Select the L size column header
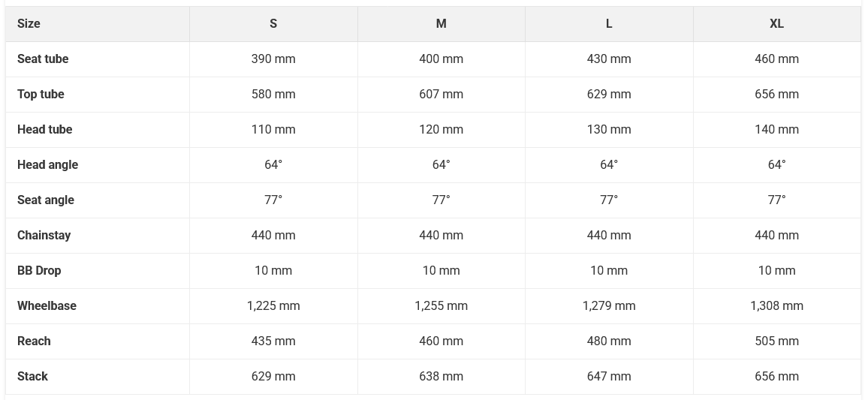The height and width of the screenshot is (400, 868). (x=609, y=24)
